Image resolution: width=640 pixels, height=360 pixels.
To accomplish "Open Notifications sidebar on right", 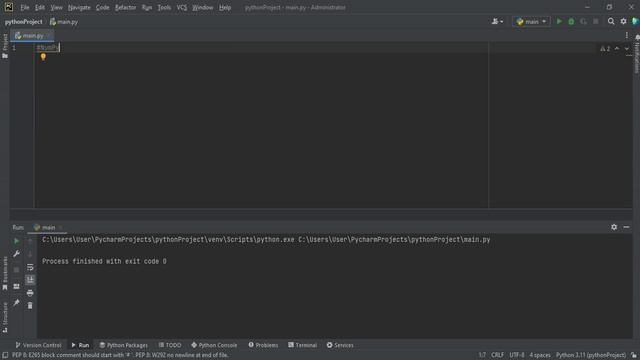I will 637,54.
